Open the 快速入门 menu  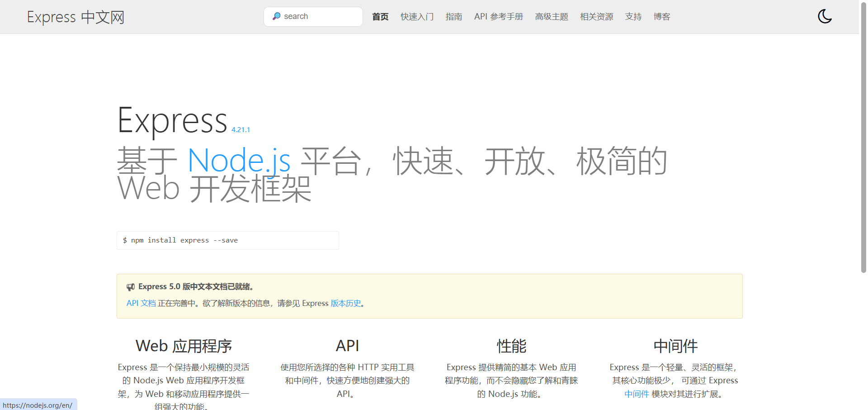[417, 17]
